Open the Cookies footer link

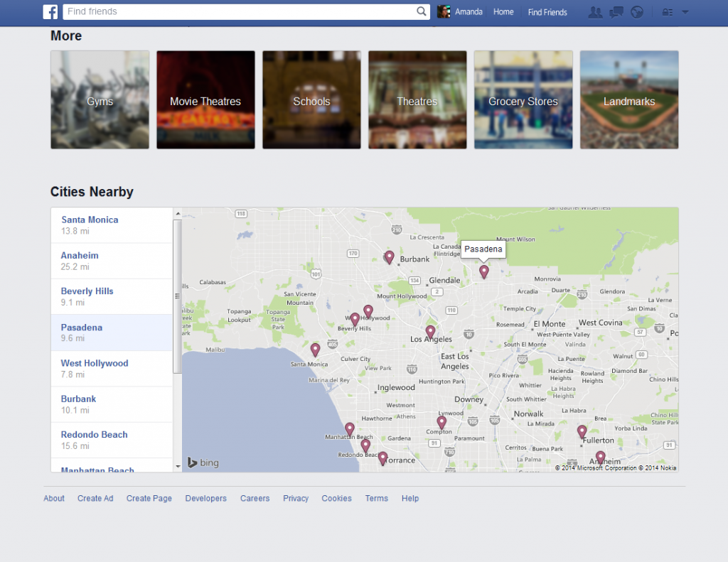coord(336,499)
